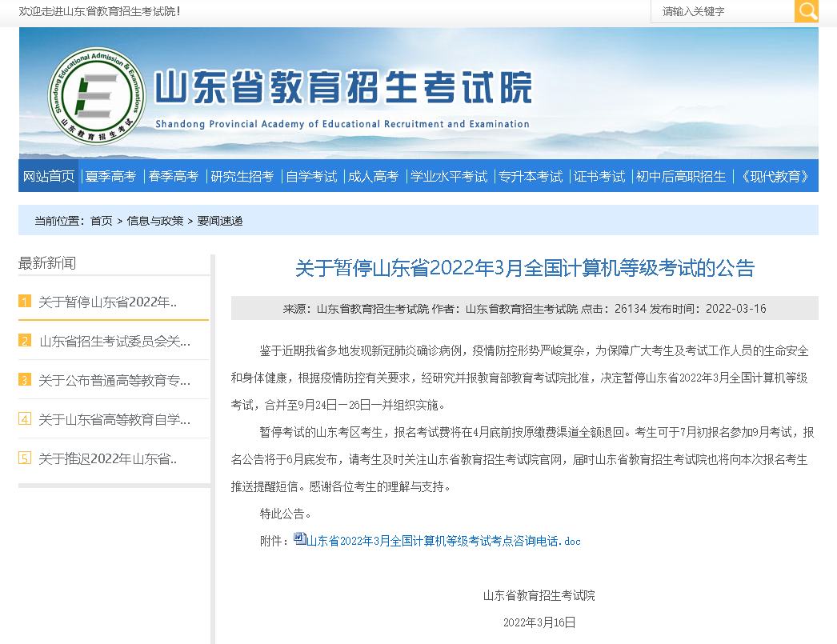Download the 考点咨询电话.doc attachment
Image resolution: width=837 pixels, height=644 pixels.
tap(444, 542)
